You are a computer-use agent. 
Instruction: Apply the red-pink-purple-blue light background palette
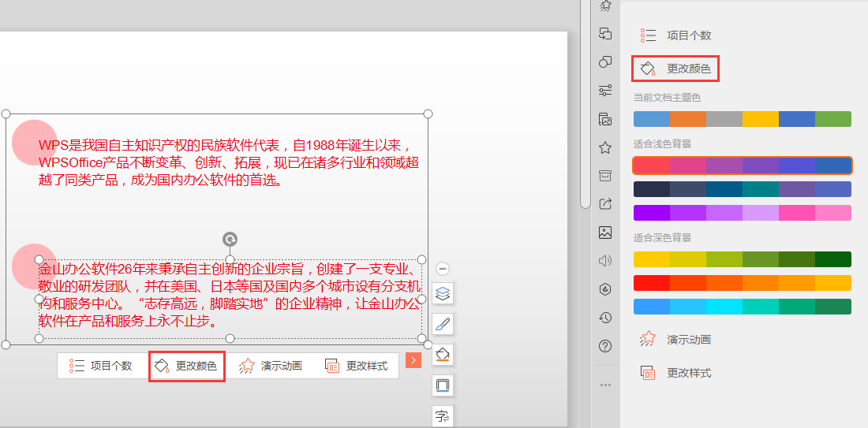743,166
